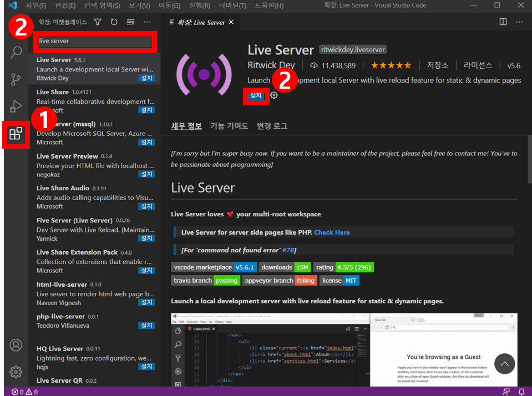Open the 실행(R) menu
532x396 pixels.
tap(200, 6)
